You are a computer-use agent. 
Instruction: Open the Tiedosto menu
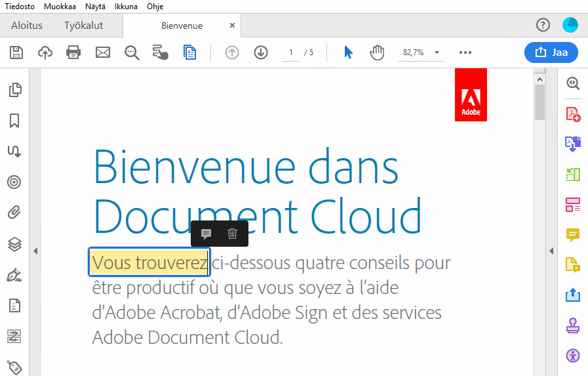point(20,7)
